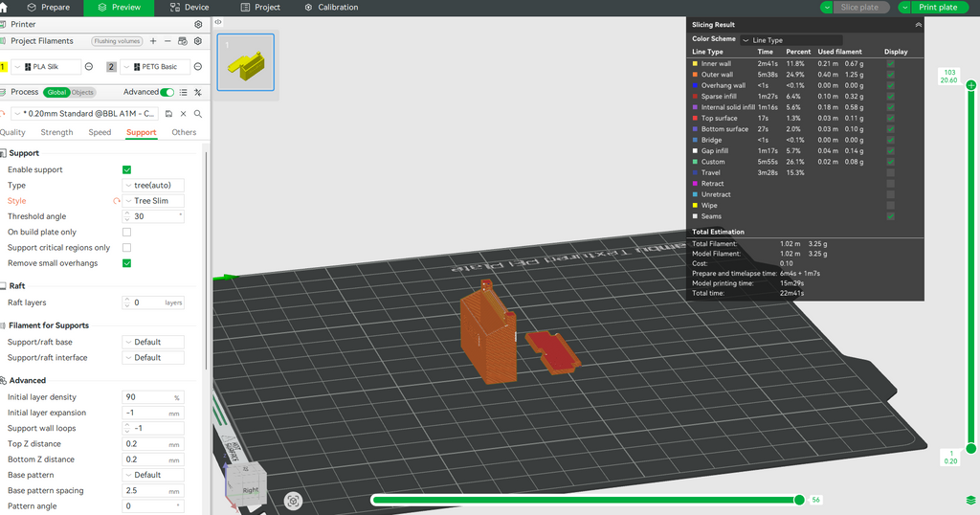
Task: Click the Flushing volumes button
Action: [x=117, y=41]
